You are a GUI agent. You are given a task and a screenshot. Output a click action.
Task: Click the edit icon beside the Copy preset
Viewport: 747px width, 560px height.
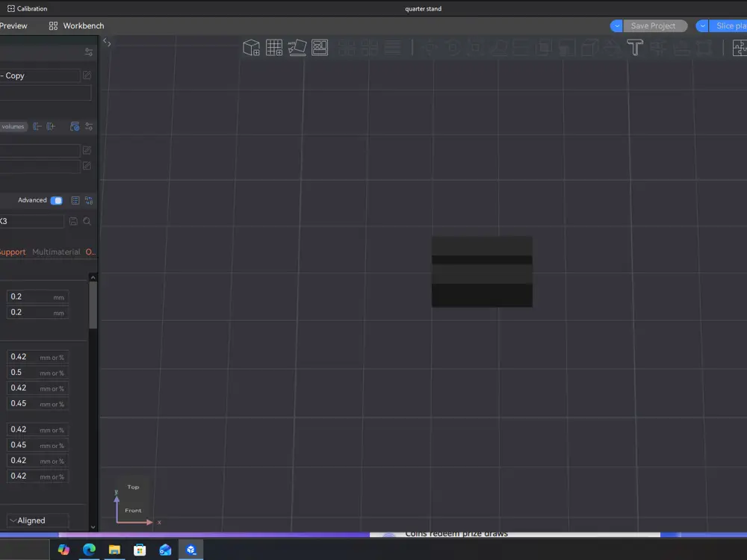(x=87, y=75)
